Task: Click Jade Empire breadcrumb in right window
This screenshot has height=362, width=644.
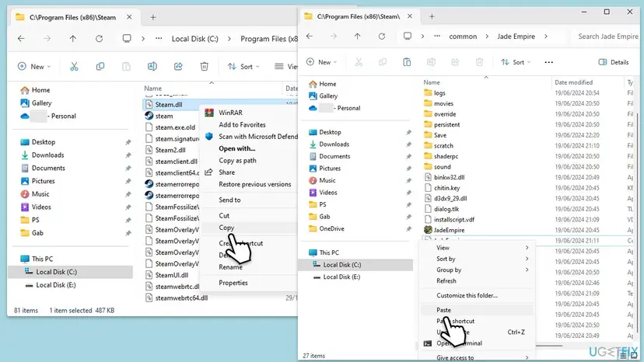Action: point(516,36)
